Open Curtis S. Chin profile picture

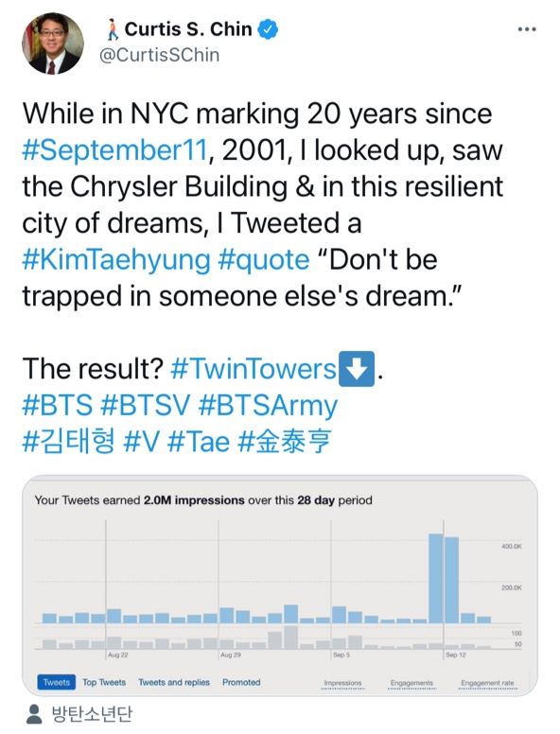pyautogui.click(x=53, y=44)
